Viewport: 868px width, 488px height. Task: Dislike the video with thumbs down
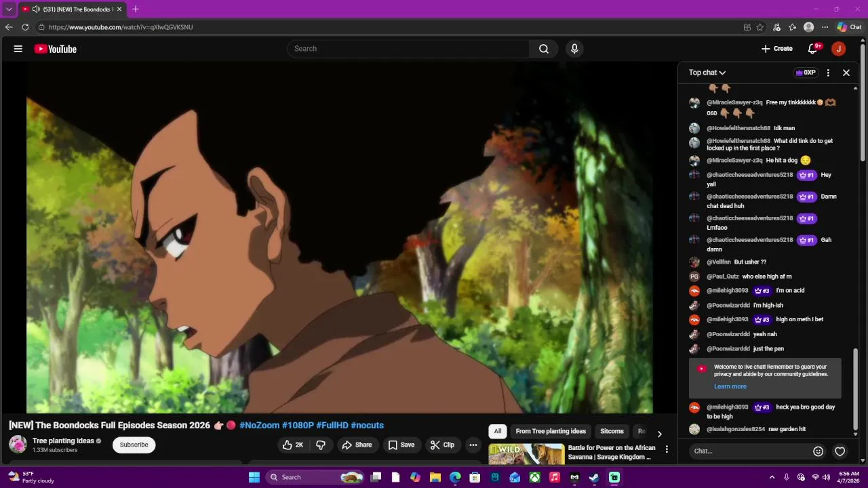click(321, 445)
